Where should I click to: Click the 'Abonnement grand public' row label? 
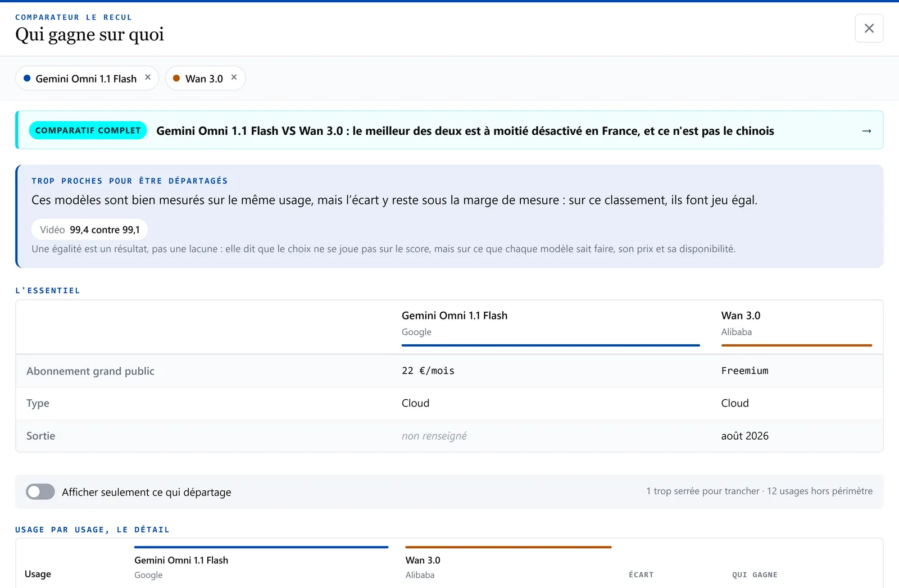click(x=90, y=371)
